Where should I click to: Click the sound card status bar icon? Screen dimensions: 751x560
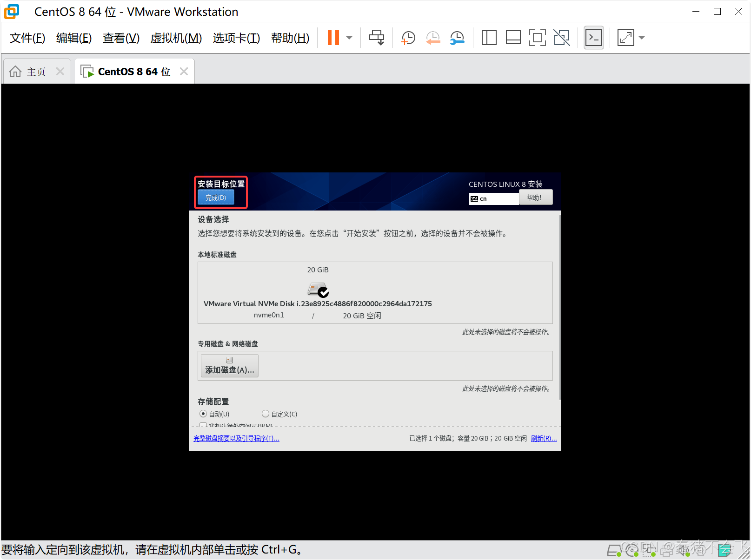tap(684, 550)
